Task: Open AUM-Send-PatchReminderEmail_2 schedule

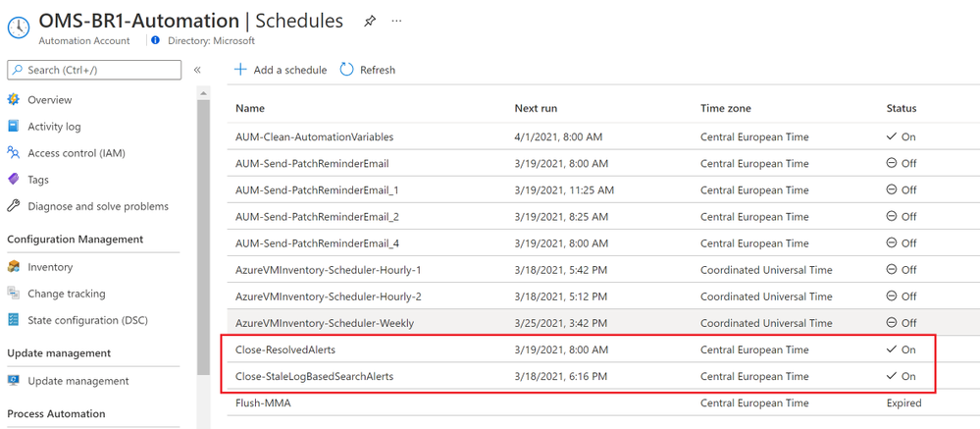Action: 317,216
